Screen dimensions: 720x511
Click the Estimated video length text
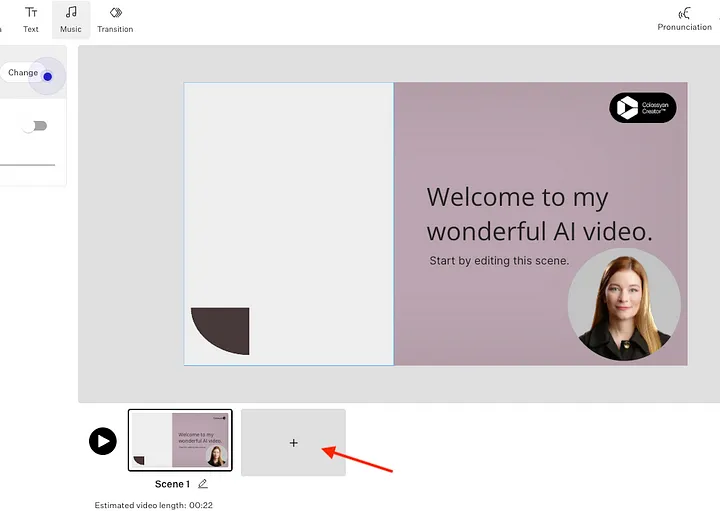(153, 505)
